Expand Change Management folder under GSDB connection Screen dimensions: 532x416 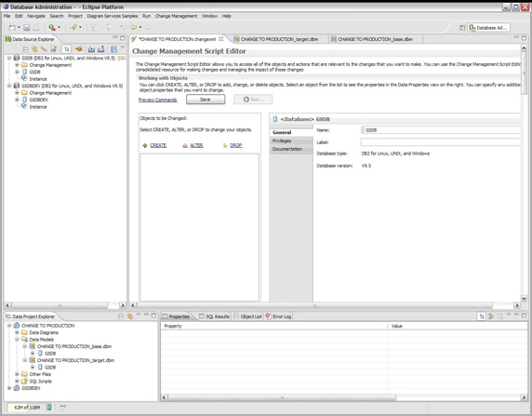coord(17,65)
